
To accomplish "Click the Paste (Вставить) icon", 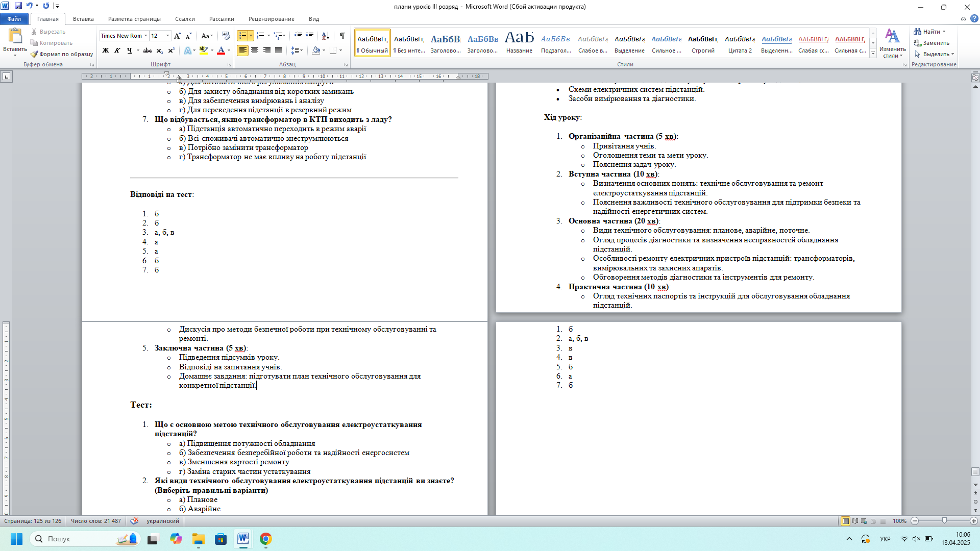I will (15, 37).
